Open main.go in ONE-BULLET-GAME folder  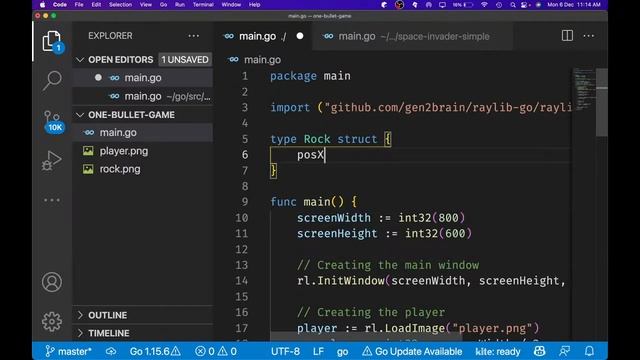pos(143,133)
